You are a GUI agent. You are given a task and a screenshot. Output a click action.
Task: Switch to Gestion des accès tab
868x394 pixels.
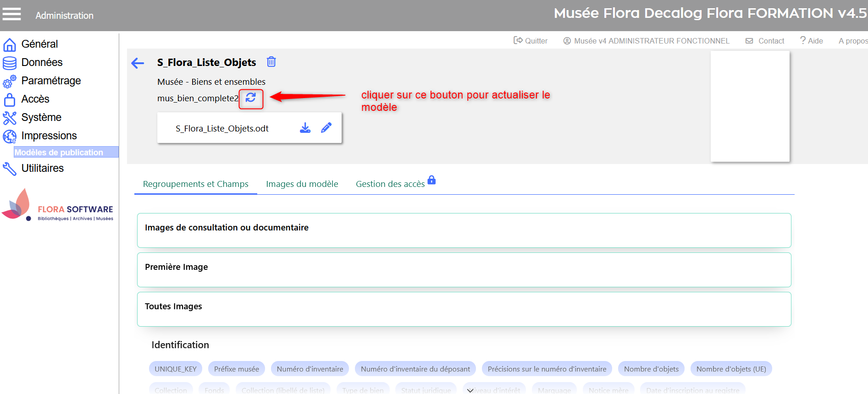(x=390, y=184)
